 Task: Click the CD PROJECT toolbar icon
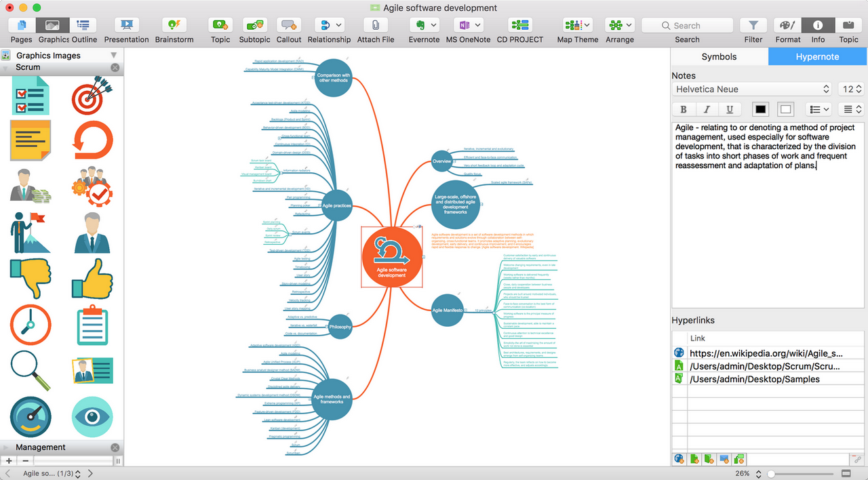(x=519, y=26)
